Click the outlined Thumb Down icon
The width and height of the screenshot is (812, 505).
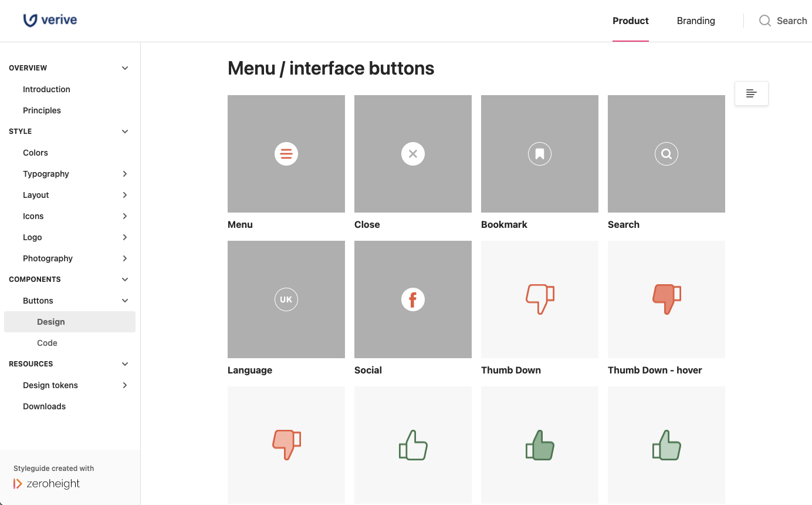(540, 299)
